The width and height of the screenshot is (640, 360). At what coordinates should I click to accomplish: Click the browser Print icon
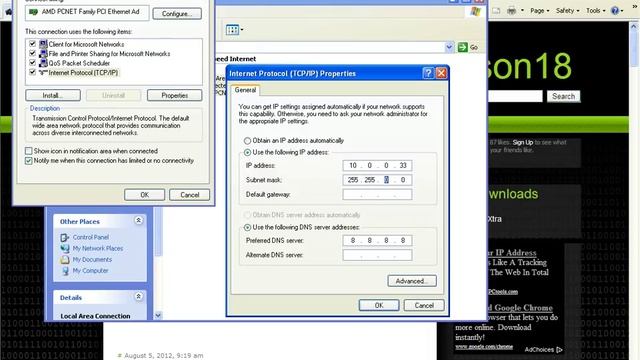point(511,11)
